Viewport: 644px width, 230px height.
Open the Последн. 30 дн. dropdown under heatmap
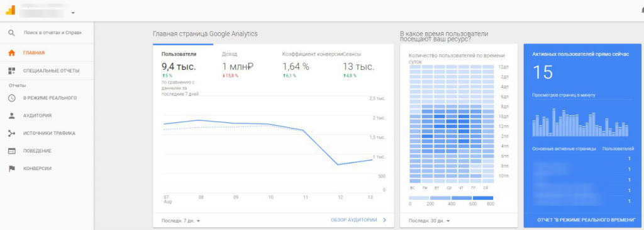pyautogui.click(x=429, y=221)
